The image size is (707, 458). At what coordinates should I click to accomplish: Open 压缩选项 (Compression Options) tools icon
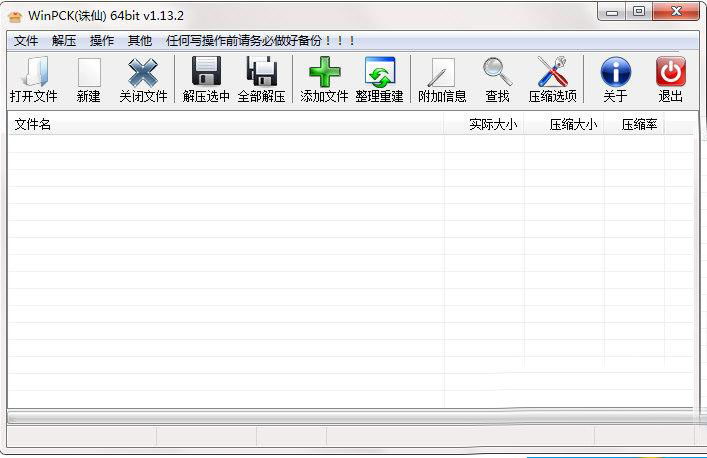[x=553, y=72]
